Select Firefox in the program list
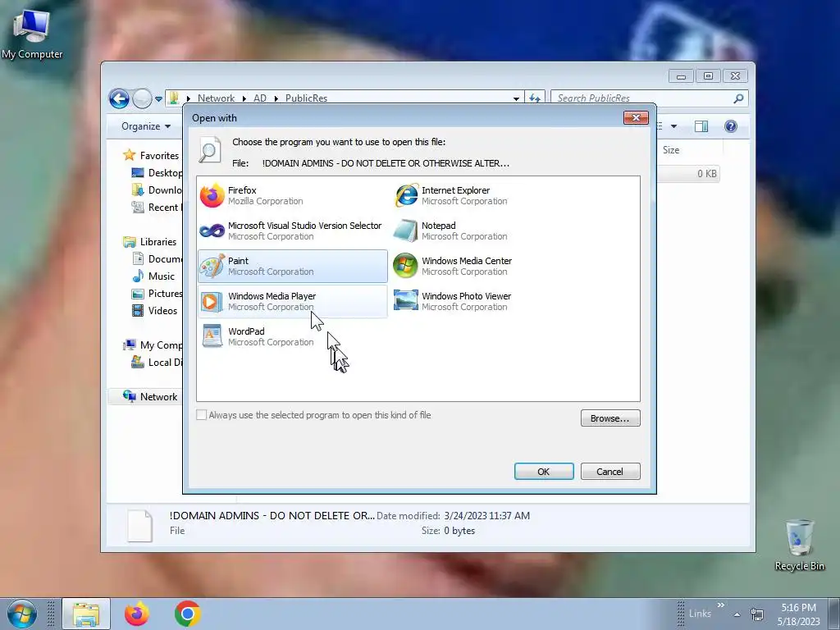 [x=293, y=195]
